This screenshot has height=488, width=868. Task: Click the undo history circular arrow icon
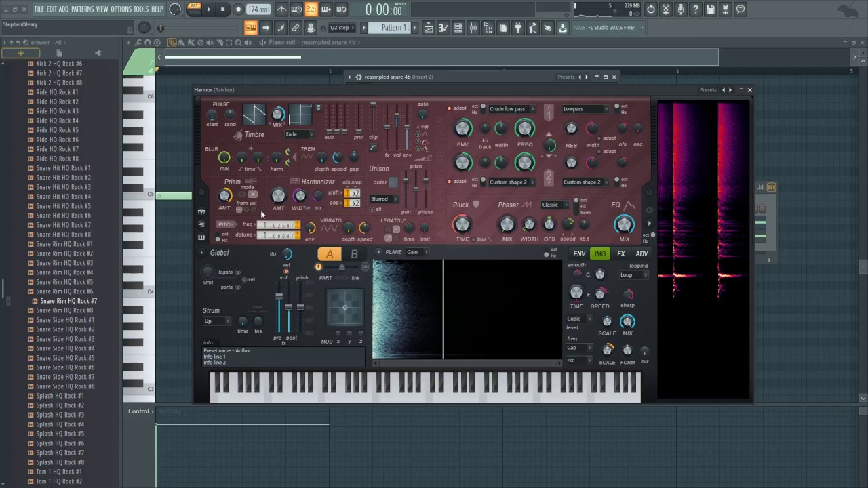click(x=651, y=9)
